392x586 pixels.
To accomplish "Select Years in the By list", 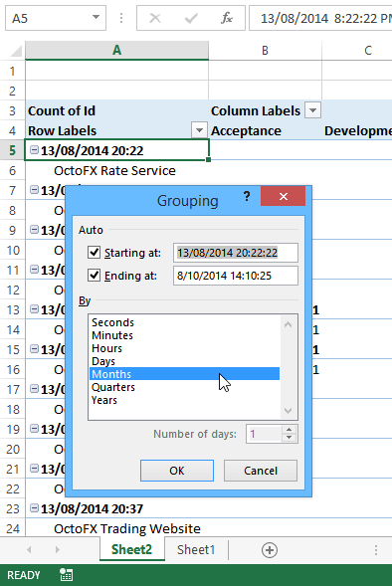I will (184, 400).
